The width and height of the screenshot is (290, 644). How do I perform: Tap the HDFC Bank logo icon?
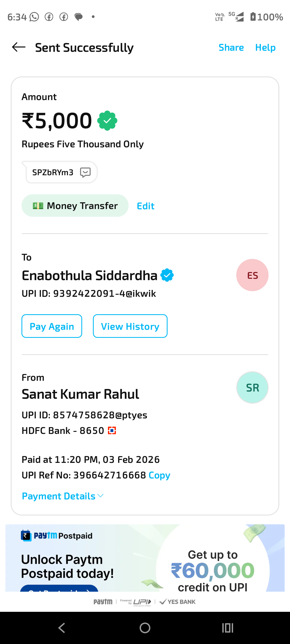pos(112,431)
